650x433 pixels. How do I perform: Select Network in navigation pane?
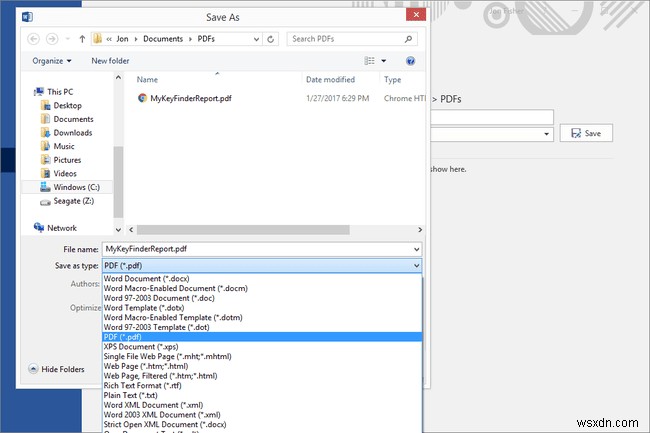pos(61,228)
